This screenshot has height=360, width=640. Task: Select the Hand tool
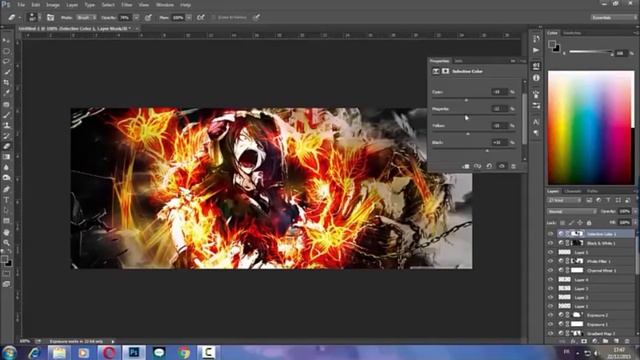(6, 232)
